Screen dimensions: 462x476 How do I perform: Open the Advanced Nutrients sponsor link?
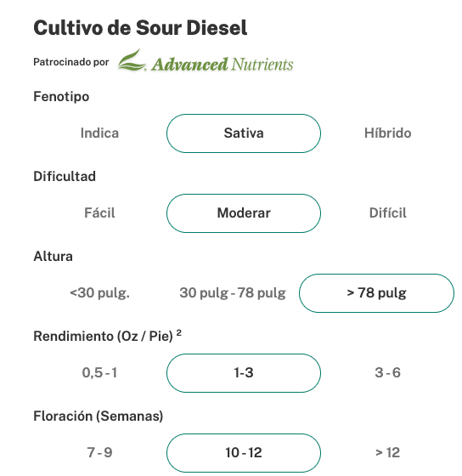[206, 60]
